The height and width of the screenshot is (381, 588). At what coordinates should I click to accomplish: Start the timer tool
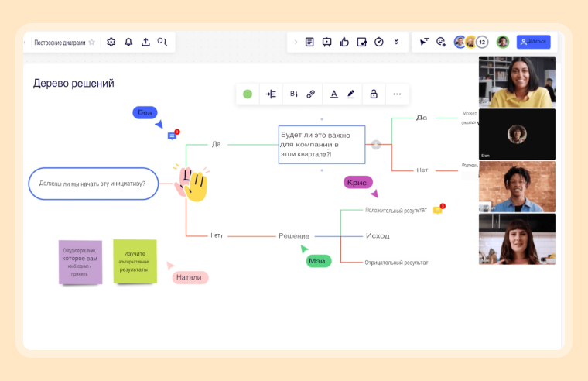click(x=379, y=42)
